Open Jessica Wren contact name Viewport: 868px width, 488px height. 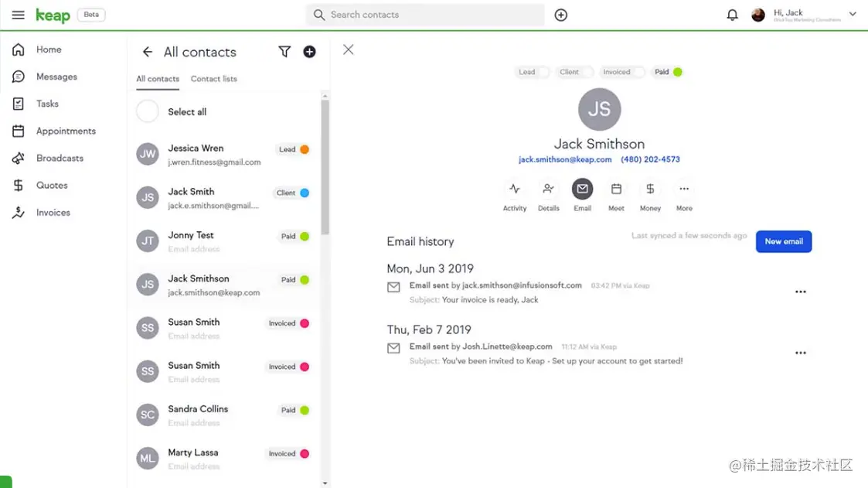click(196, 148)
